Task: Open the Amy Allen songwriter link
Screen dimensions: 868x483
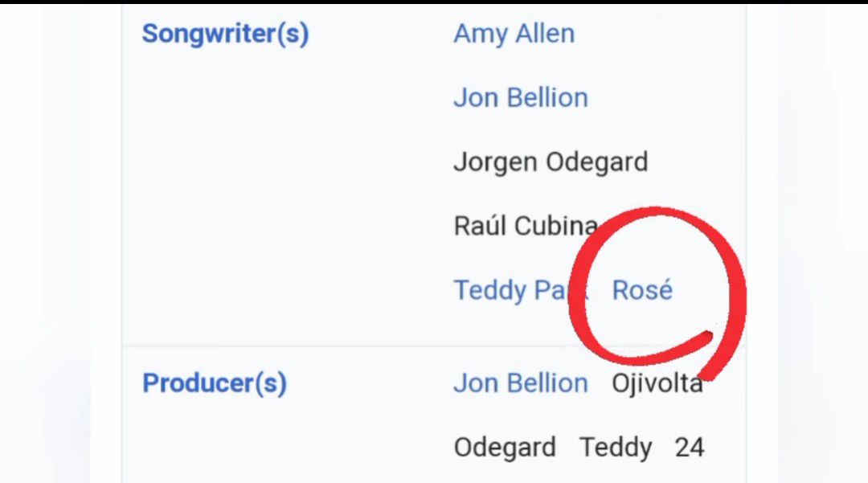Action: 514,34
